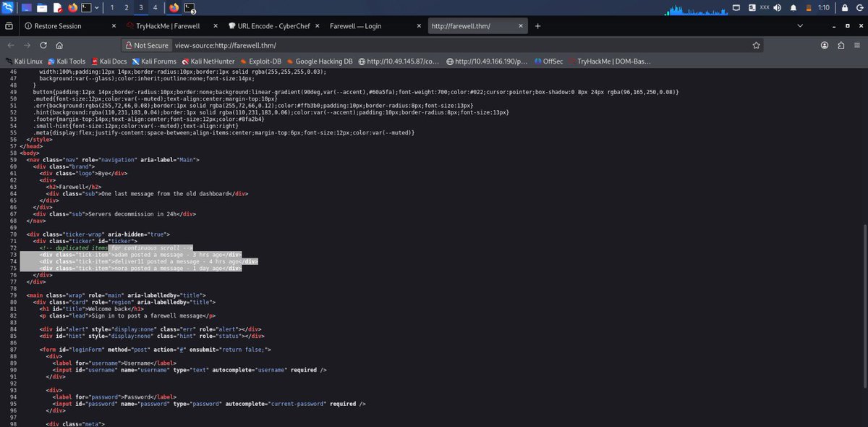
Task: Open the Kali applications menu
Action: [8, 8]
